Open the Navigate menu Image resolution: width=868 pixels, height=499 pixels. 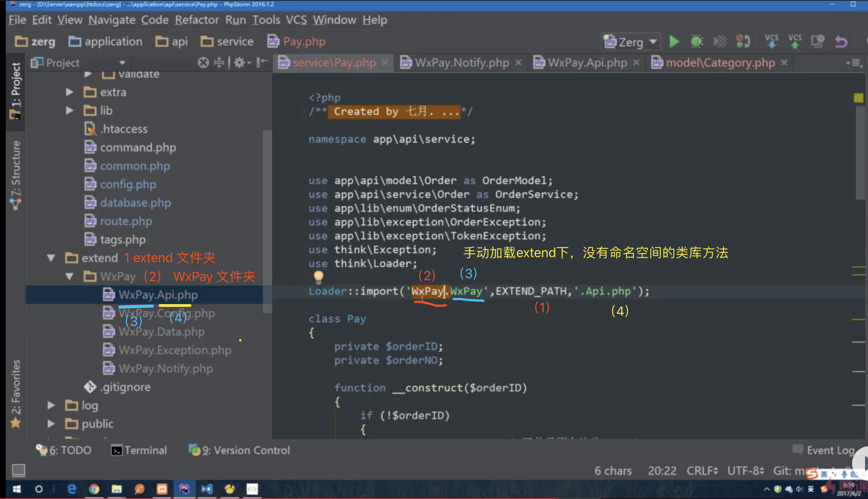tap(112, 20)
